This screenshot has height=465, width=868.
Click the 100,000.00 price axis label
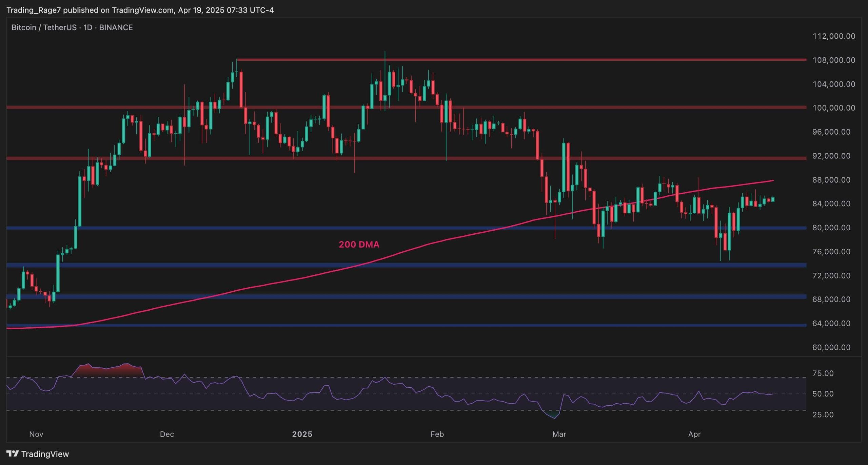[833, 108]
